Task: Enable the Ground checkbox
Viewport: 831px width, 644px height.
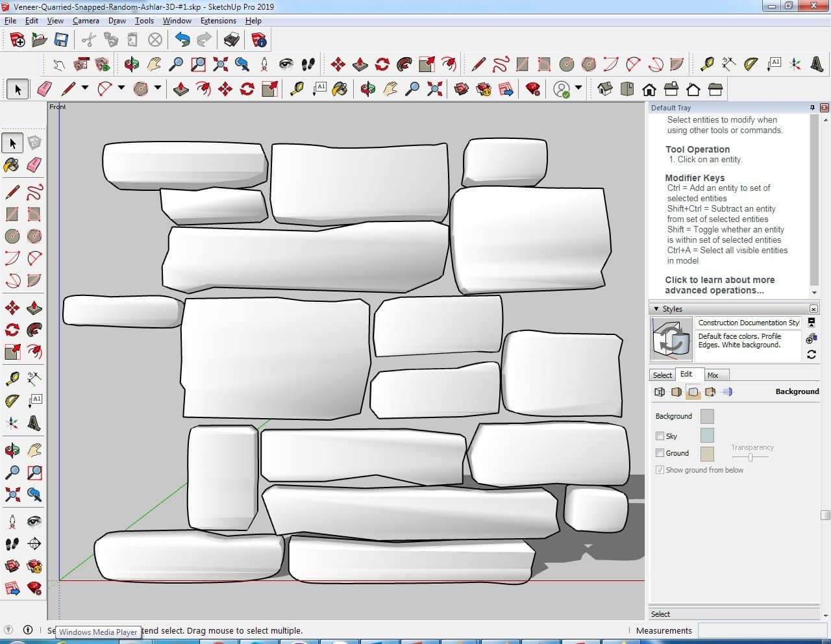Action: tap(660, 453)
